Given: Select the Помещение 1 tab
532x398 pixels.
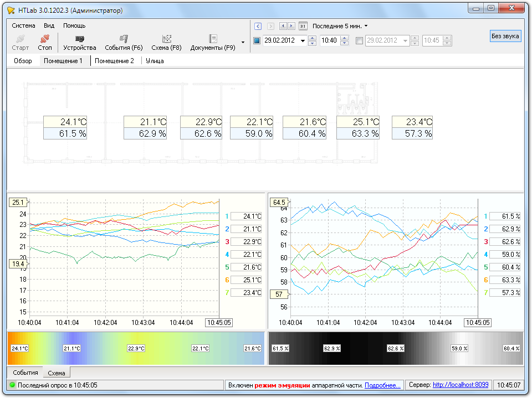Looking at the screenshot, I should pos(63,61).
